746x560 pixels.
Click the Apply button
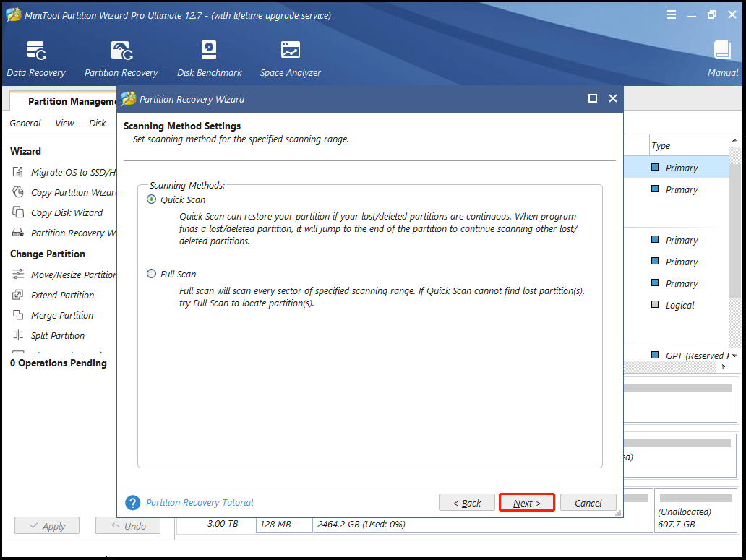[x=47, y=526]
